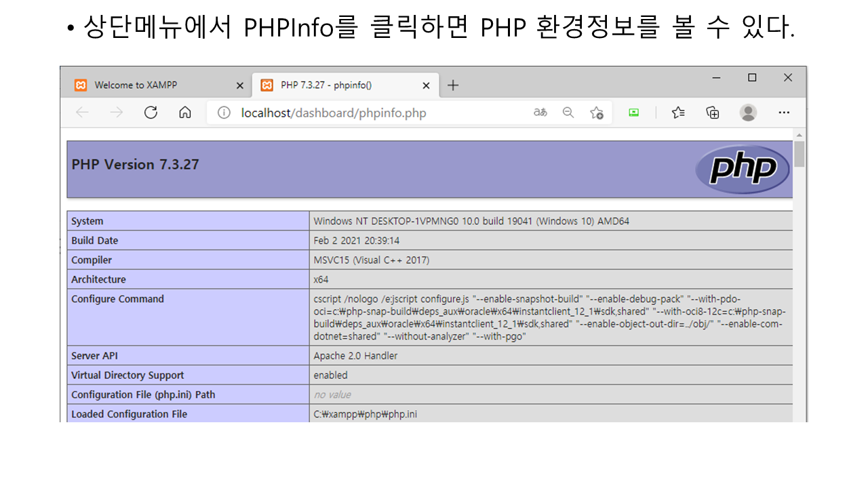Open the translate page option
The height and width of the screenshot is (488, 868).
point(540,113)
